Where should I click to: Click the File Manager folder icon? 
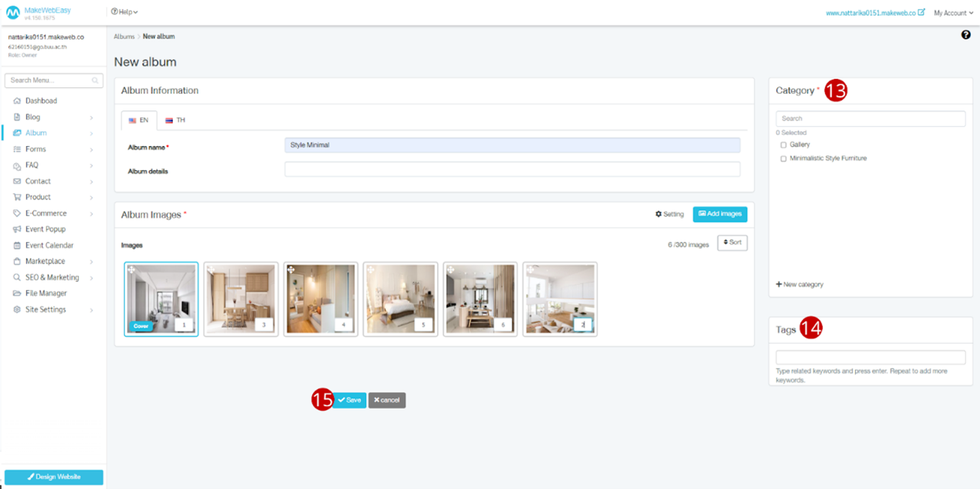(x=17, y=294)
